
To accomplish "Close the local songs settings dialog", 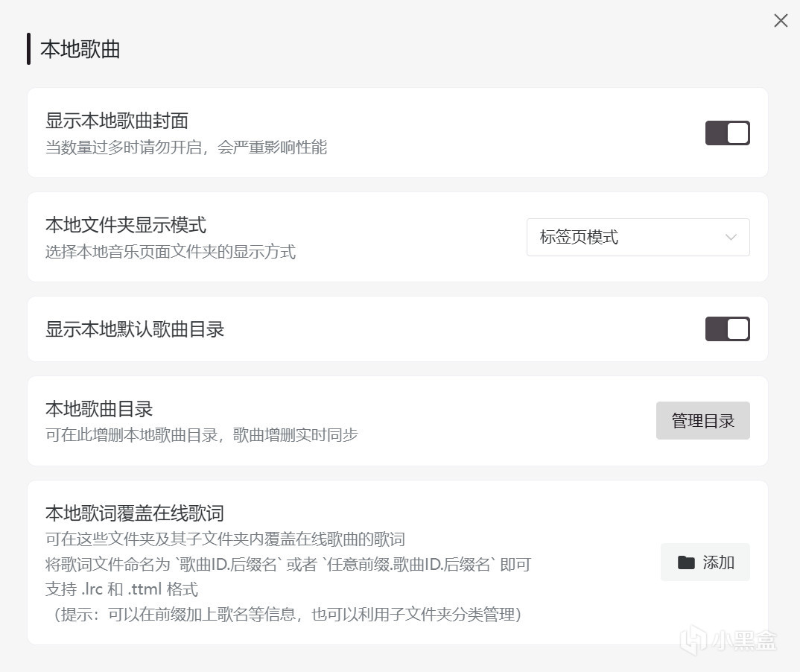I will 781,20.
